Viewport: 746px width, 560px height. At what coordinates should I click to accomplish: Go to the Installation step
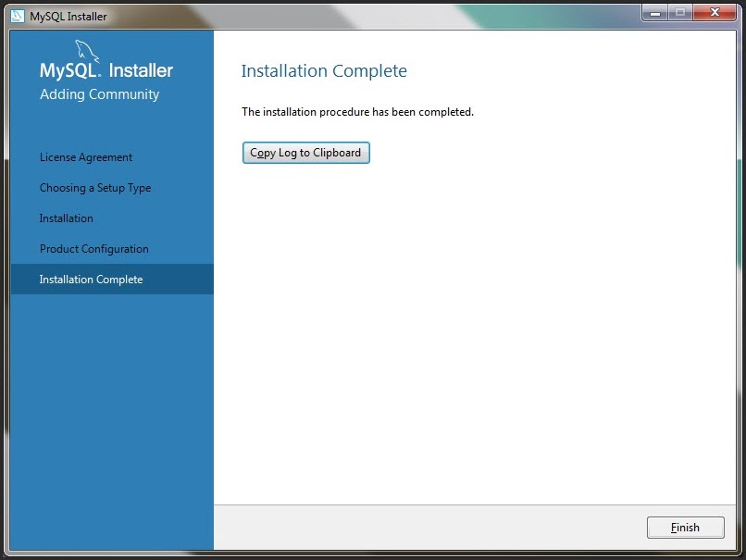point(66,218)
